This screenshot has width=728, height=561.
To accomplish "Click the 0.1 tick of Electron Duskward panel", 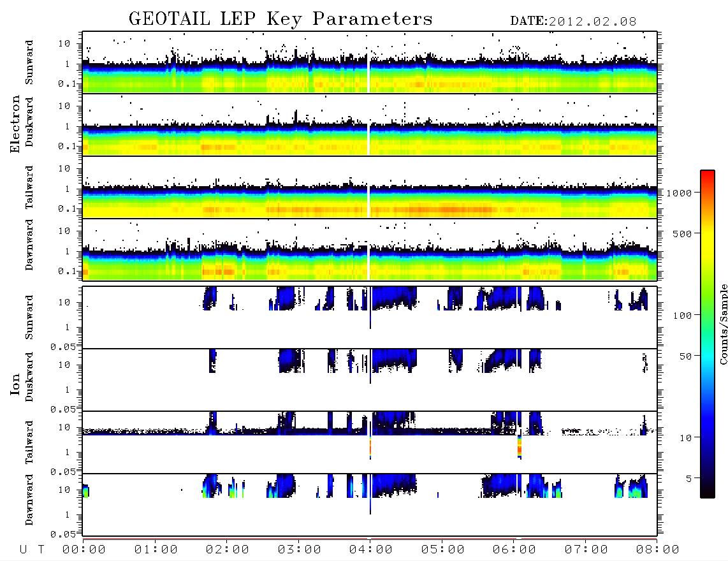I will [x=69, y=146].
